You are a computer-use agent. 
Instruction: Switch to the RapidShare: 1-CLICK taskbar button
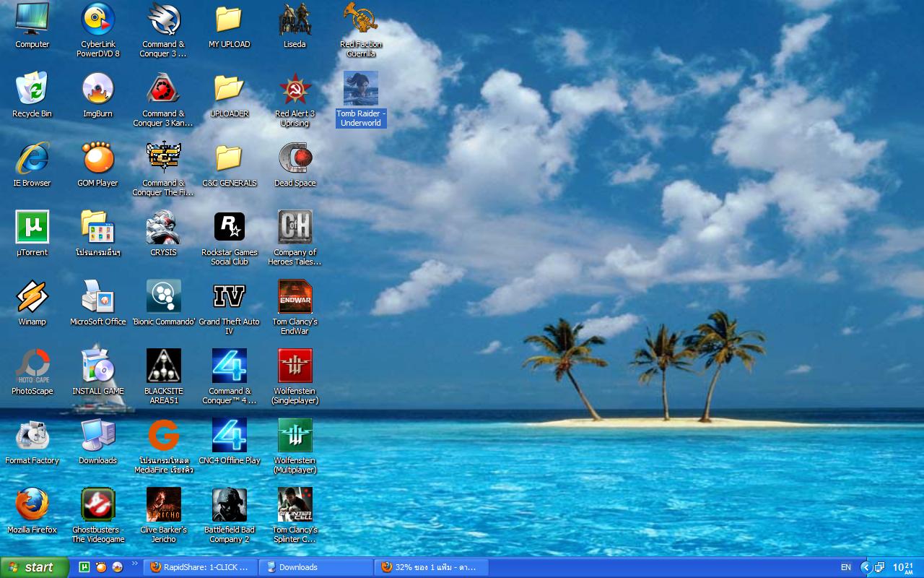coord(201,567)
